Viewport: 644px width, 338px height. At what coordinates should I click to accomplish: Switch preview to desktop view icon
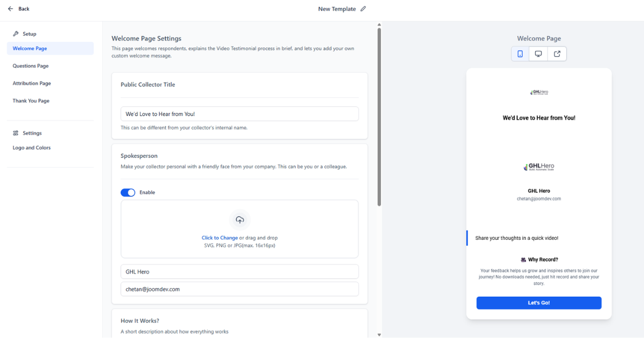(x=538, y=54)
